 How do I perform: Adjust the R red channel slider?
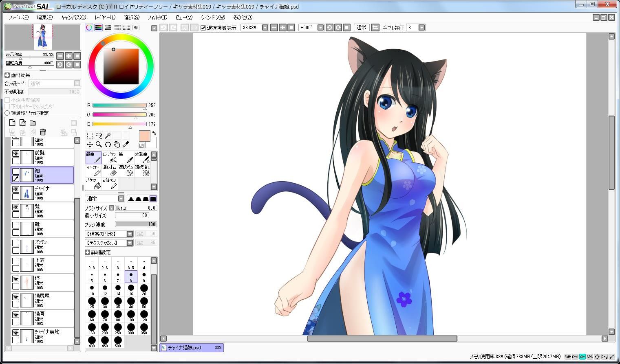pyautogui.click(x=119, y=105)
